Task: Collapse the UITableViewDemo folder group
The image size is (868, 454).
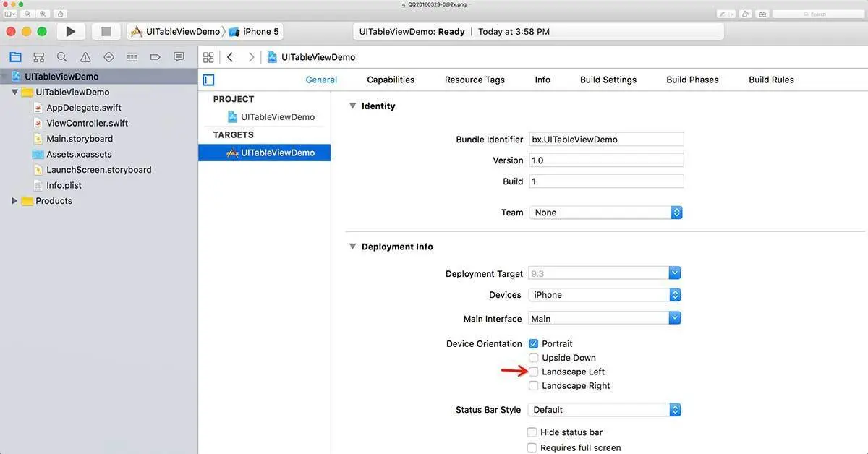Action: tap(14, 93)
